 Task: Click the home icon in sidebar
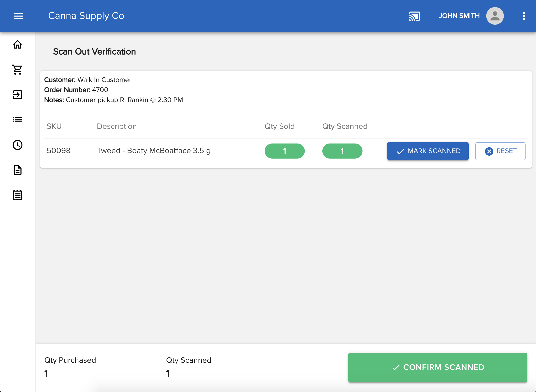[x=18, y=44]
